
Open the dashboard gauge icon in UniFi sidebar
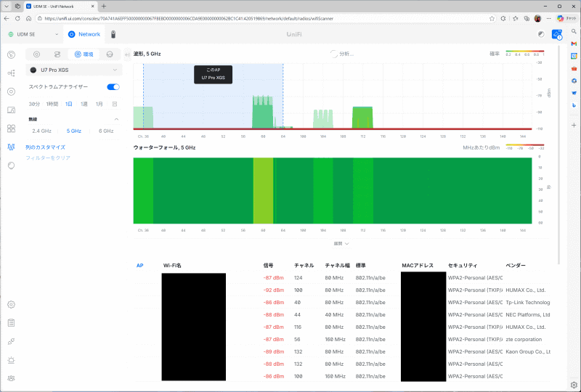(x=11, y=55)
